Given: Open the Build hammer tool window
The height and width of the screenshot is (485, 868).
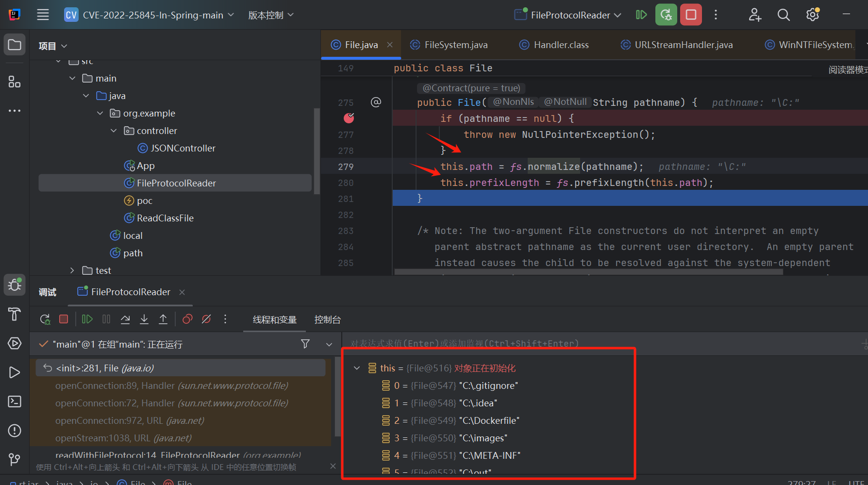Looking at the screenshot, I should [15, 314].
